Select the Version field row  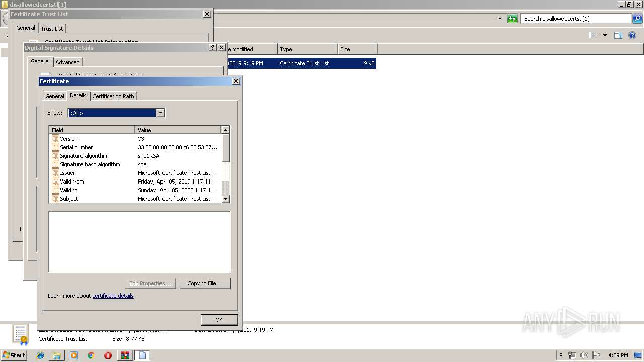tap(136, 139)
